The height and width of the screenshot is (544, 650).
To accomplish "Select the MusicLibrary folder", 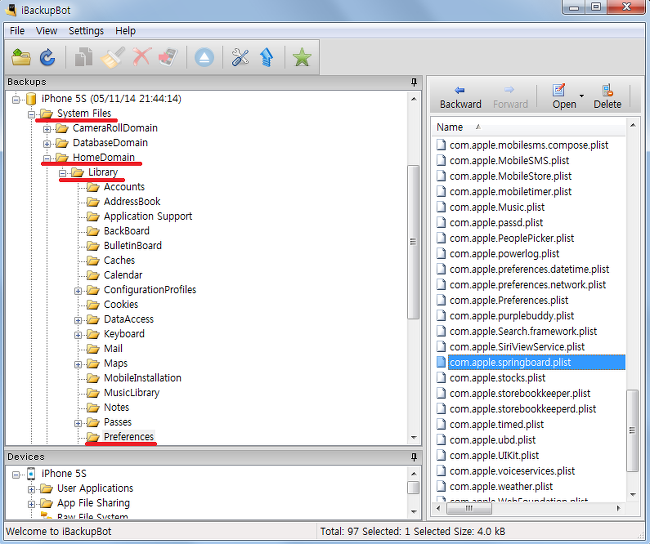I will (131, 392).
